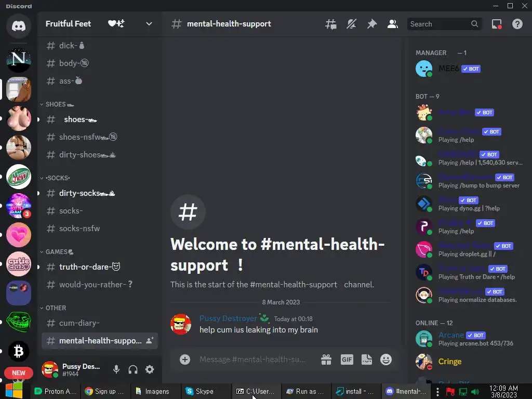Open the sticker picker icon

367,360
